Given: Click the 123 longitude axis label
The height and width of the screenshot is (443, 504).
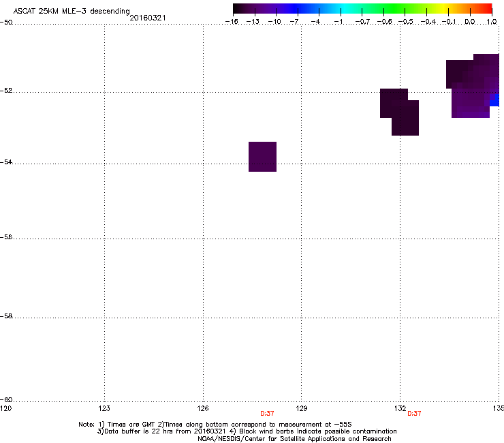Looking at the screenshot, I should coord(104,408).
